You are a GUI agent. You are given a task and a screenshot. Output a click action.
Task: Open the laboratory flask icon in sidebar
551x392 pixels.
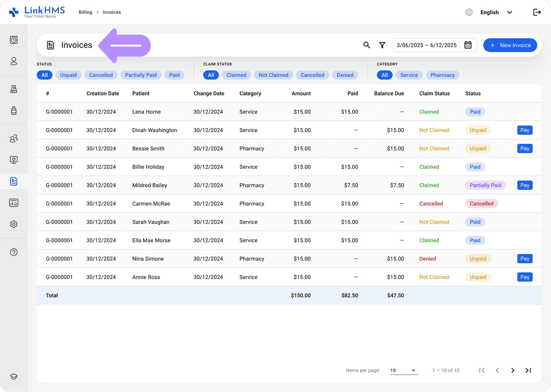coord(14,89)
